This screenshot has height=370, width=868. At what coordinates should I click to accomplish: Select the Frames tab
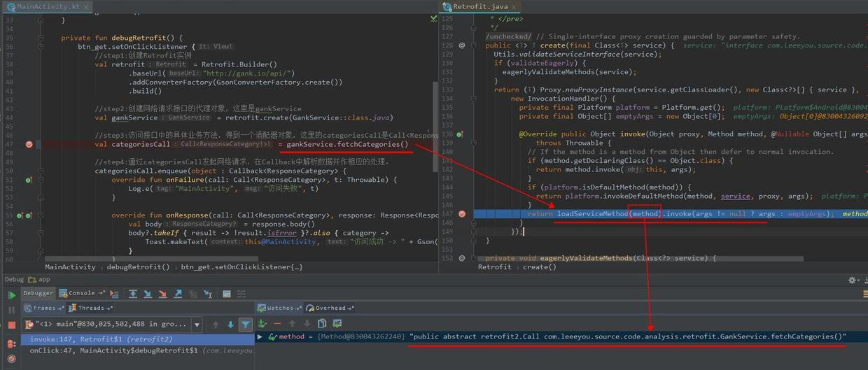(43, 308)
